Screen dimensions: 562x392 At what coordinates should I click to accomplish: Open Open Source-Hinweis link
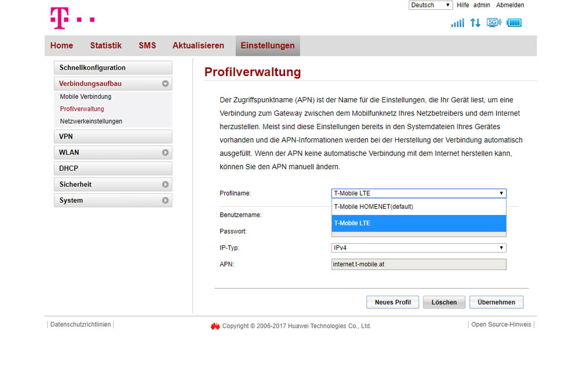pos(501,325)
